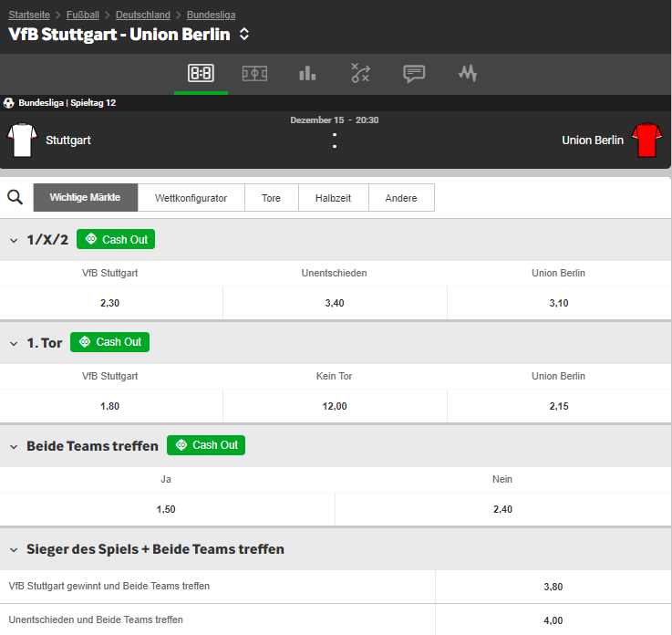Viewport: 672px width, 635px height.
Task: Open the football pitch lineup icon
Action: 254,73
